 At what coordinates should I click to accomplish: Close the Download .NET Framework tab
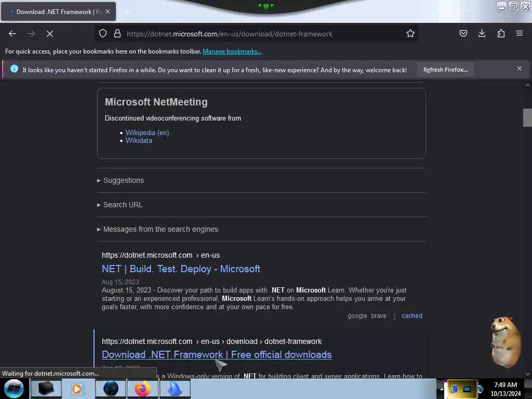(x=108, y=11)
